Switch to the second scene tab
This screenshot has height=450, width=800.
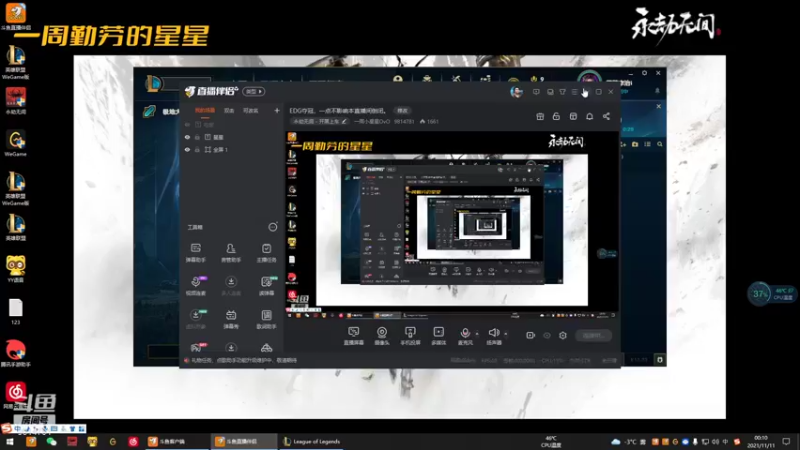[229, 110]
